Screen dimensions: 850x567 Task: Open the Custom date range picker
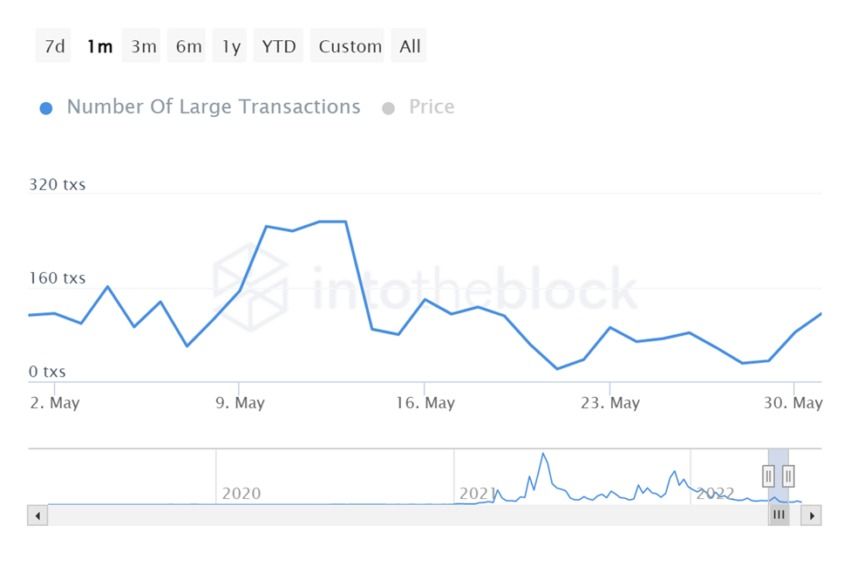[350, 46]
